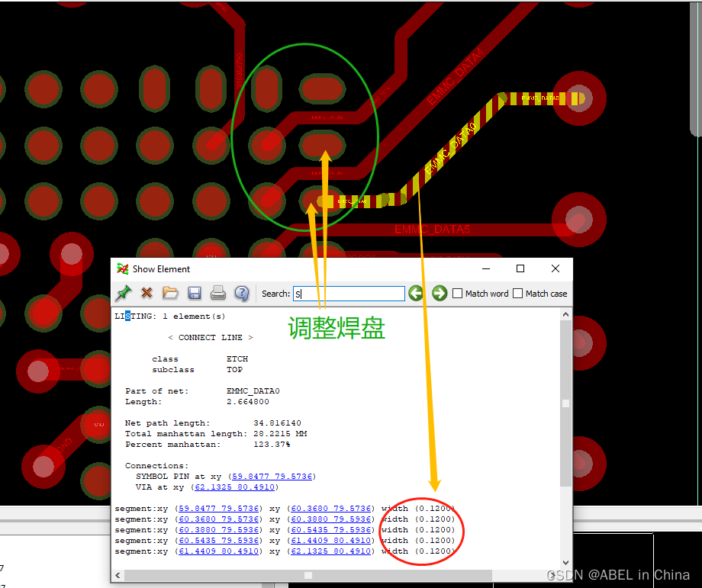702x588 pixels.
Task: Minimize the Show Element window
Action: click(x=486, y=268)
